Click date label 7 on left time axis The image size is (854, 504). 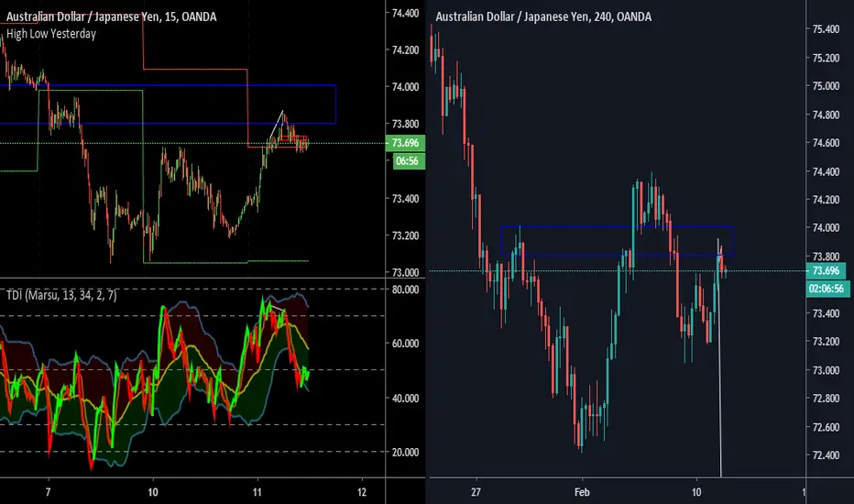(x=48, y=493)
